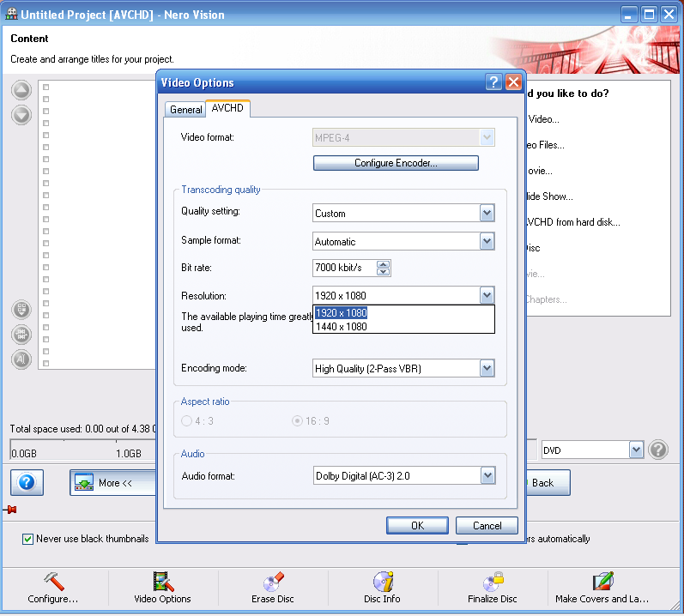Open the DVD disc type dropdown

[x=636, y=450]
